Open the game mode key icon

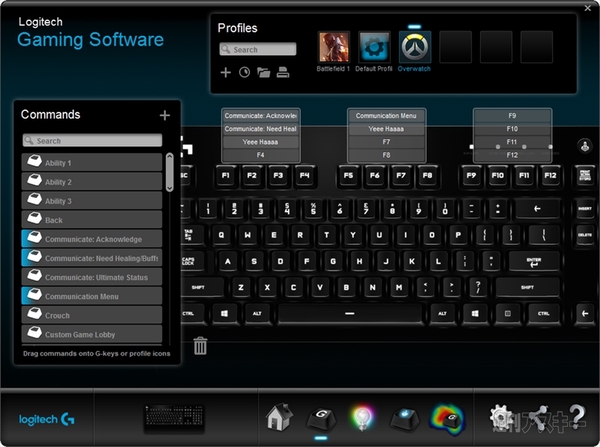click(405, 418)
